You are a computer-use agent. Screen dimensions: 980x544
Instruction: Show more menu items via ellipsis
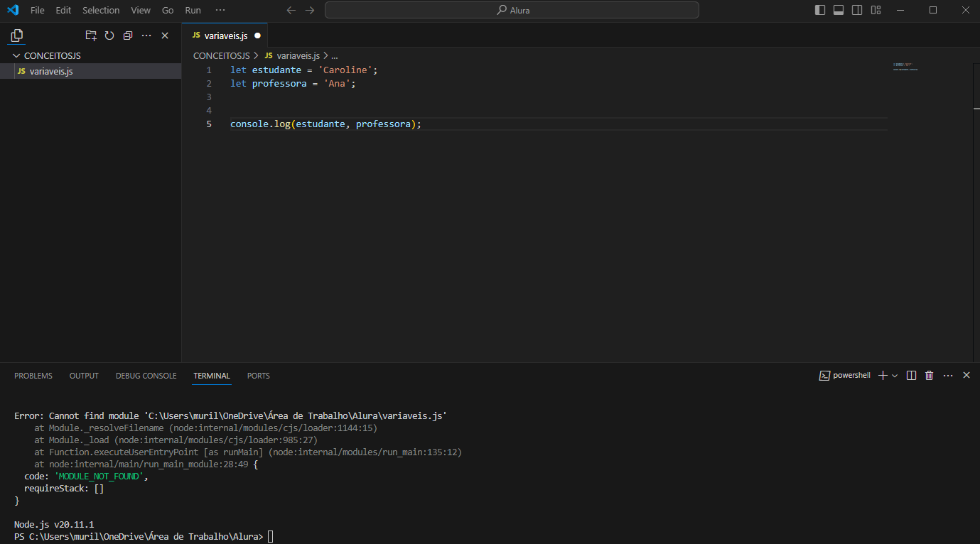220,10
